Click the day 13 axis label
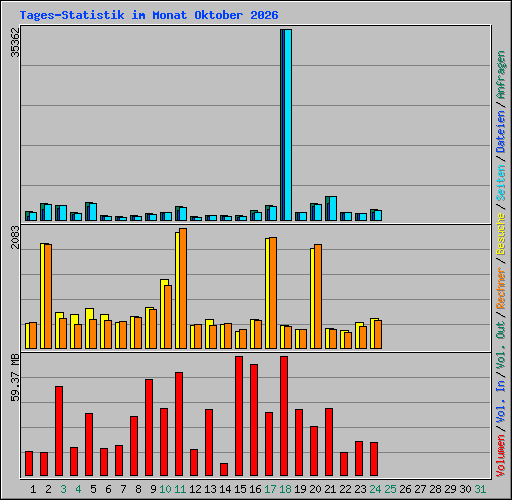Image resolution: width=512 pixels, height=500 pixels. (210, 489)
